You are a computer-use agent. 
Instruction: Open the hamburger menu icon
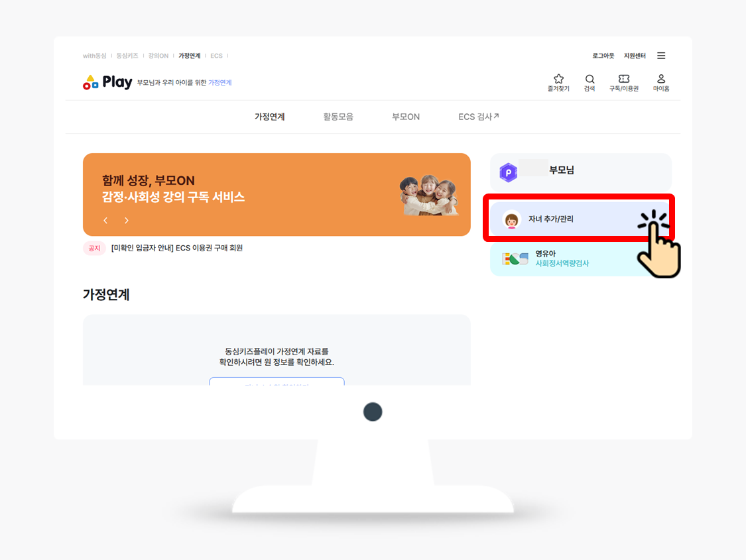pyautogui.click(x=661, y=56)
